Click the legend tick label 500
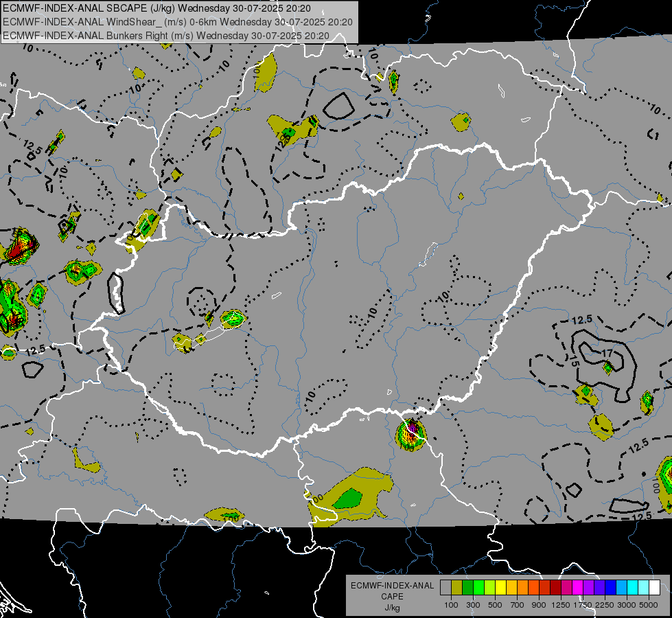Image resolution: width=672 pixels, height=618 pixels. (x=495, y=605)
